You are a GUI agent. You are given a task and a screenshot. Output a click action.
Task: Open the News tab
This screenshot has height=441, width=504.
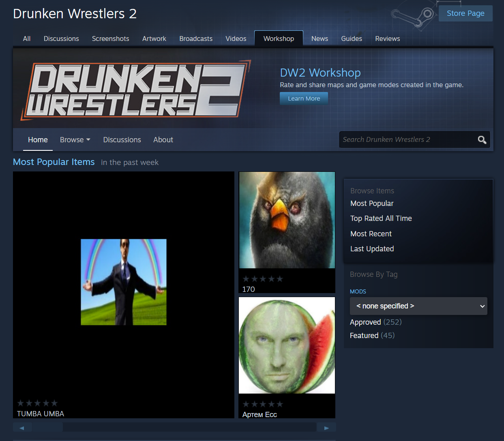(x=320, y=39)
